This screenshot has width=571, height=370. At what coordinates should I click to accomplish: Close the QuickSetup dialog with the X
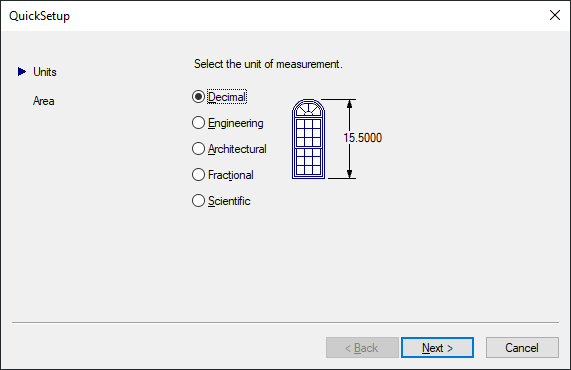click(555, 15)
